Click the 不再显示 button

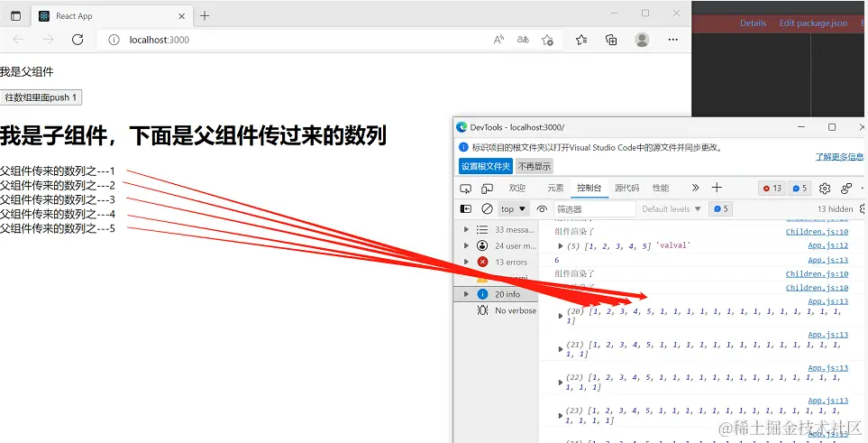(x=535, y=166)
